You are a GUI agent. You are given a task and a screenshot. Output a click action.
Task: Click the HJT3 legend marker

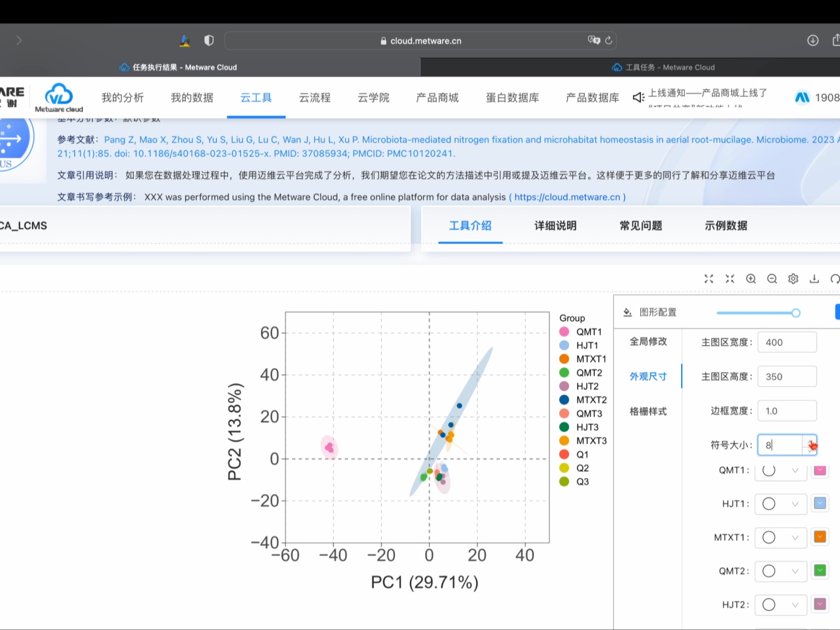tap(564, 427)
